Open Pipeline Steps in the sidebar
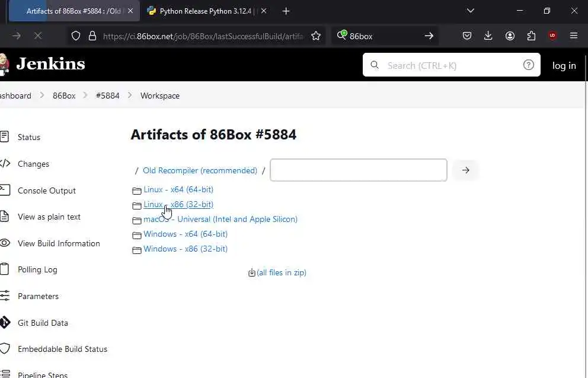This screenshot has height=378, width=588. pos(42,374)
